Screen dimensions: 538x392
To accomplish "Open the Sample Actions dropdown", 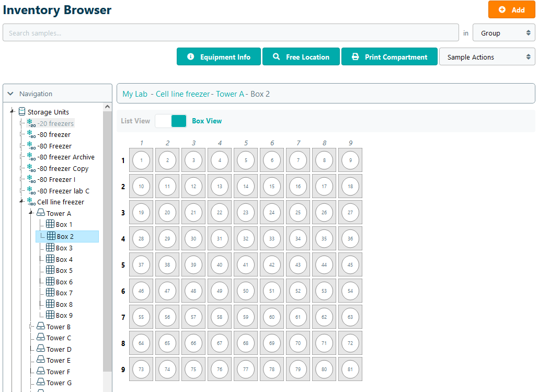I will coord(487,57).
